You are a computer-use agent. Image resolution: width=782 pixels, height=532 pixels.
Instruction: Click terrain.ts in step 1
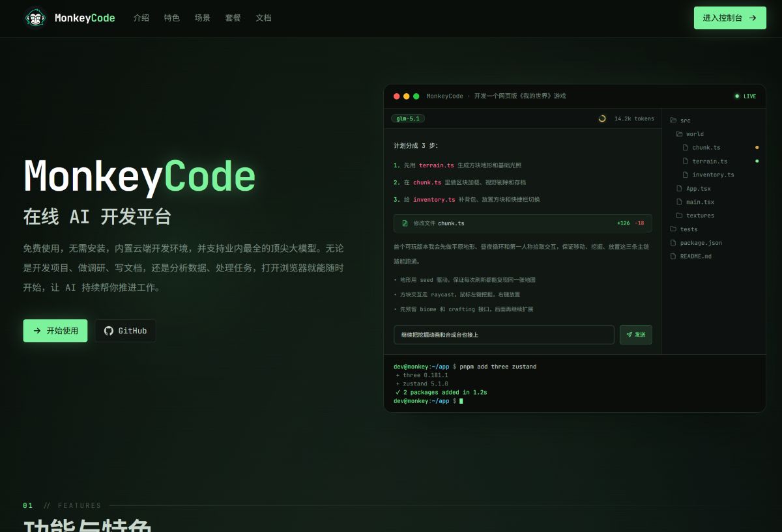437,165
